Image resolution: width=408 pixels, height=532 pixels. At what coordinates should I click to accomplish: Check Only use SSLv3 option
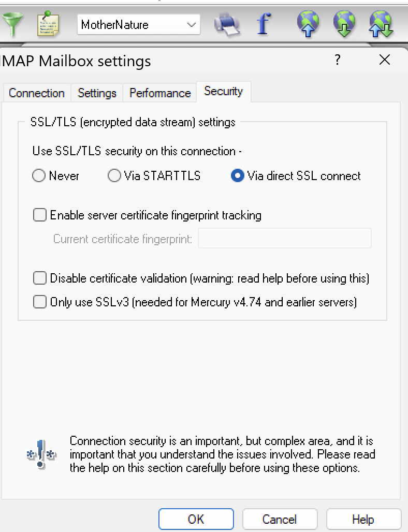click(x=40, y=302)
